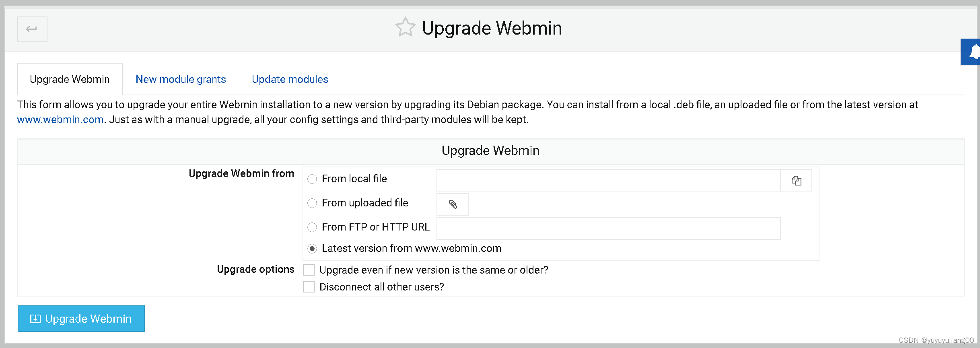Select the From FTP or HTTP URL option

(x=312, y=227)
